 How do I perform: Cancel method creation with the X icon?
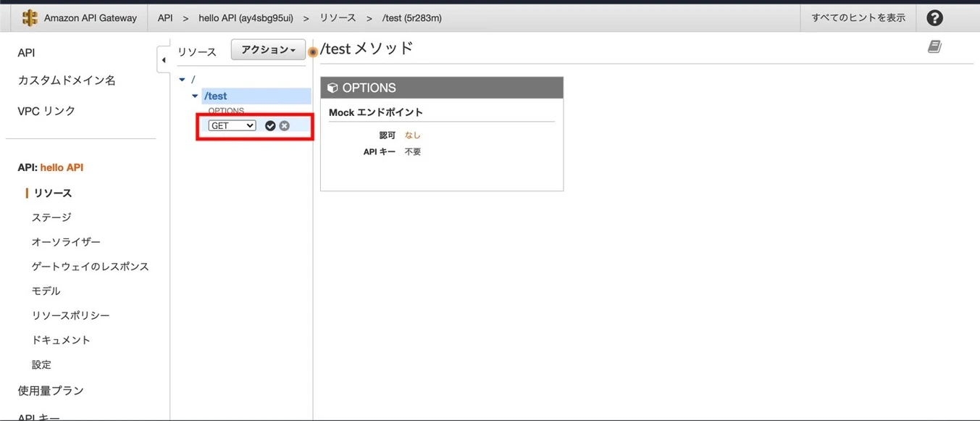tap(284, 125)
